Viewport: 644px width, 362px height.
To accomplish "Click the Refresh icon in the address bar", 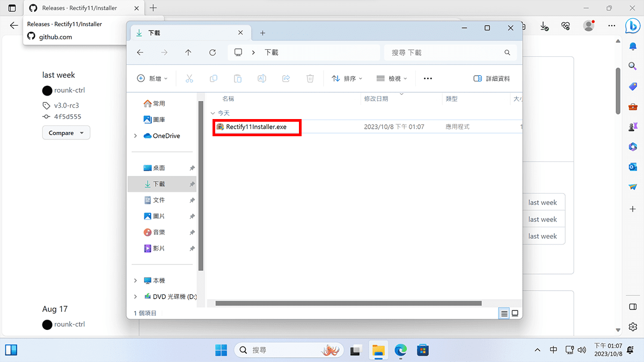I will tap(212, 52).
